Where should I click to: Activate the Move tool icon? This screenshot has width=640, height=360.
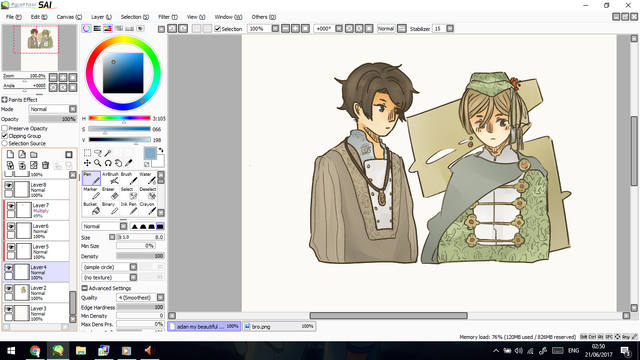pos(87,163)
